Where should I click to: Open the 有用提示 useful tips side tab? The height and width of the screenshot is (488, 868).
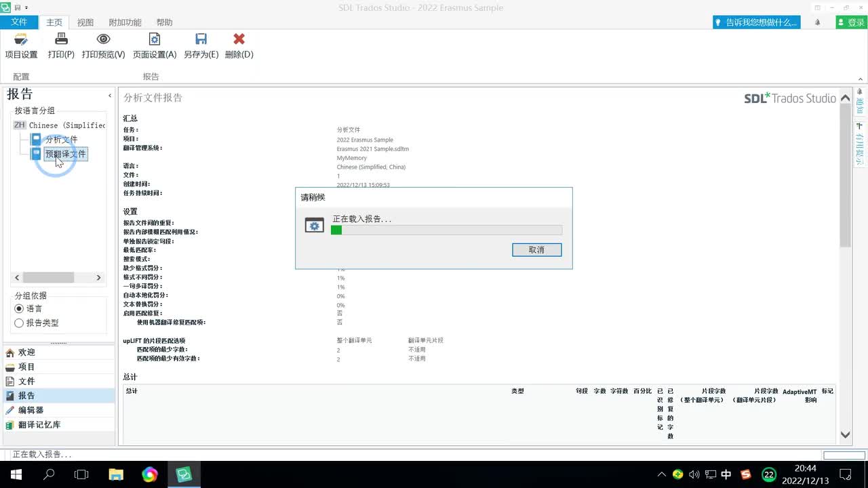860,145
